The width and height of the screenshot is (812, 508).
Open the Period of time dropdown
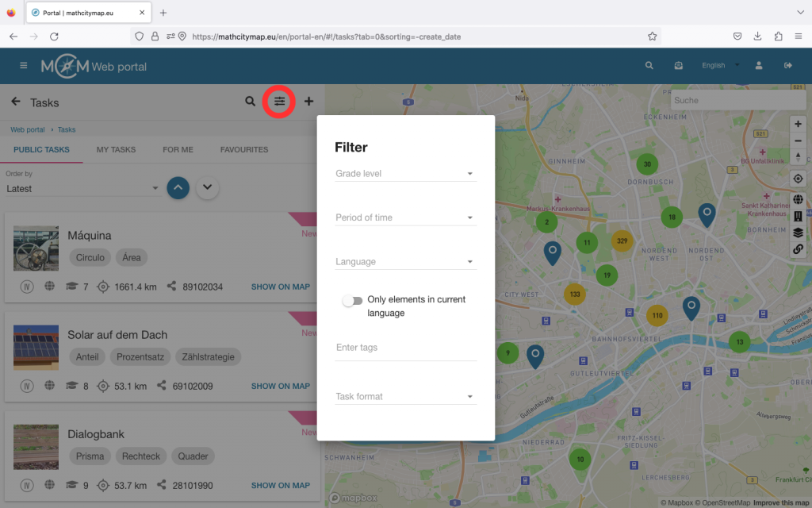pyautogui.click(x=405, y=217)
